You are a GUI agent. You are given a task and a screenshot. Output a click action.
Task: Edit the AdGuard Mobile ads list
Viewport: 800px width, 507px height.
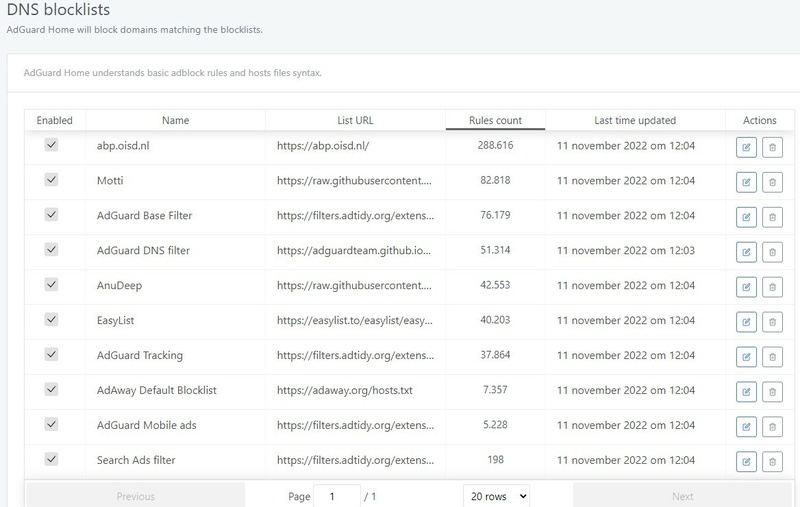746,427
